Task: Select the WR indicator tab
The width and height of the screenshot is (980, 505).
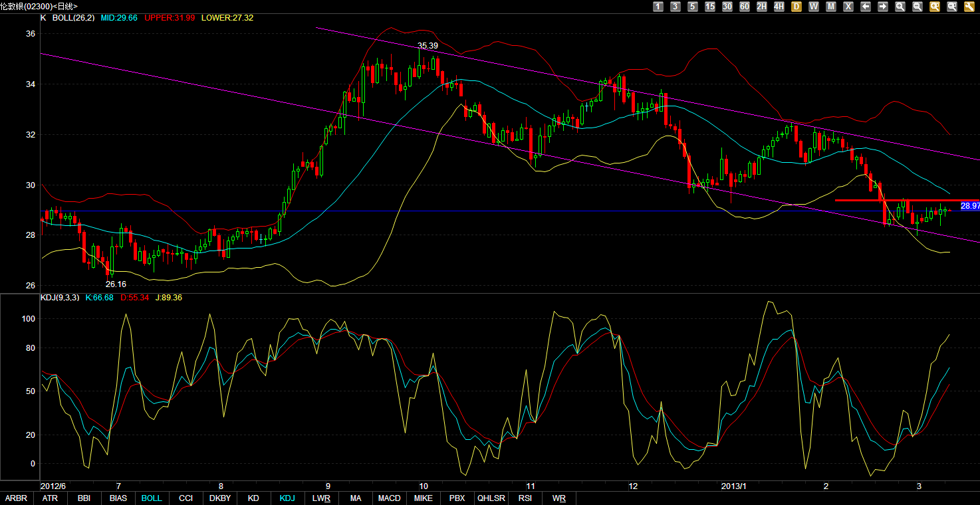Action: (x=559, y=498)
